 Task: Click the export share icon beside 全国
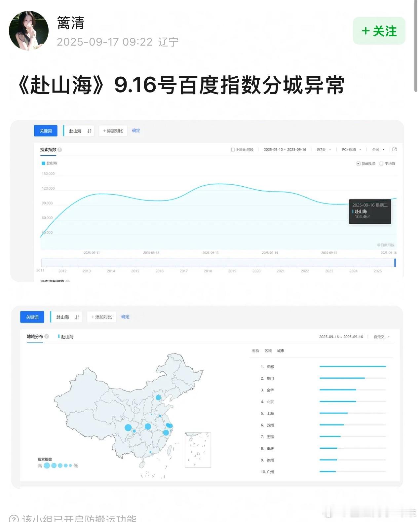(394, 149)
